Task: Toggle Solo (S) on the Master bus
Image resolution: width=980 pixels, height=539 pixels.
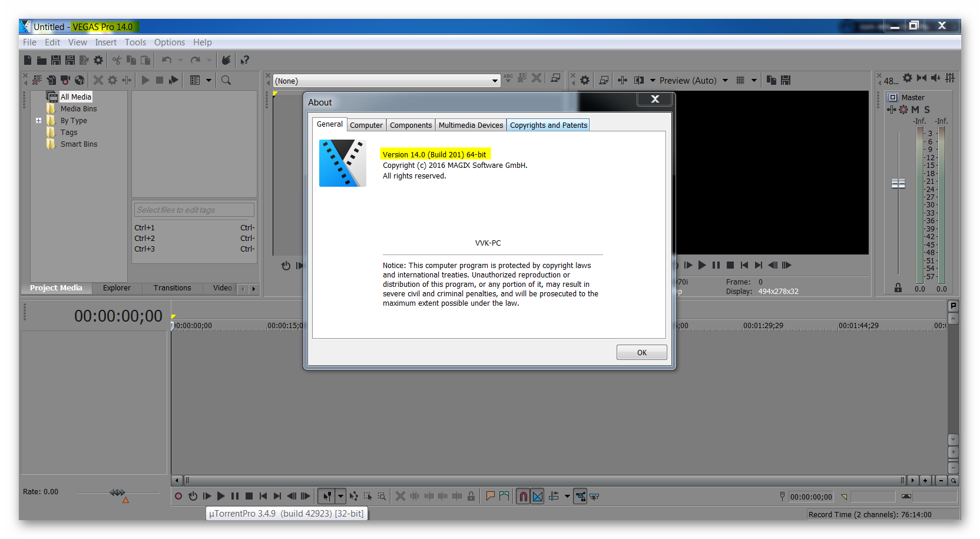Action: (x=927, y=110)
